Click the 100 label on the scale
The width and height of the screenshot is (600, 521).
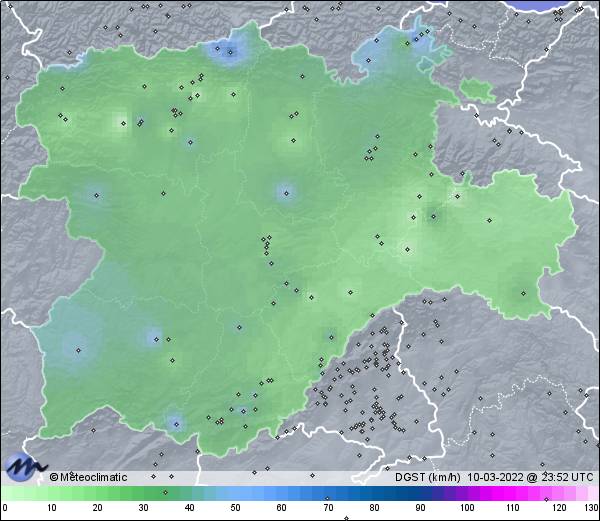click(467, 508)
